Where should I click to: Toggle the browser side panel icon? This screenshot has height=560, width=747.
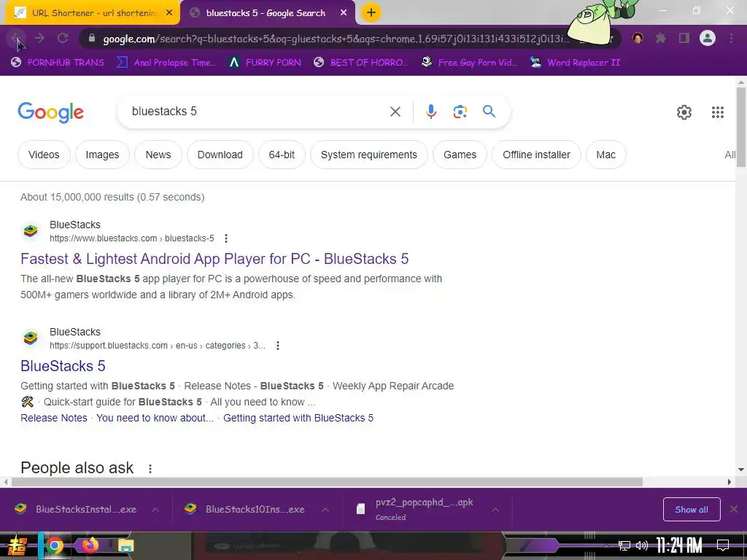coord(684,38)
